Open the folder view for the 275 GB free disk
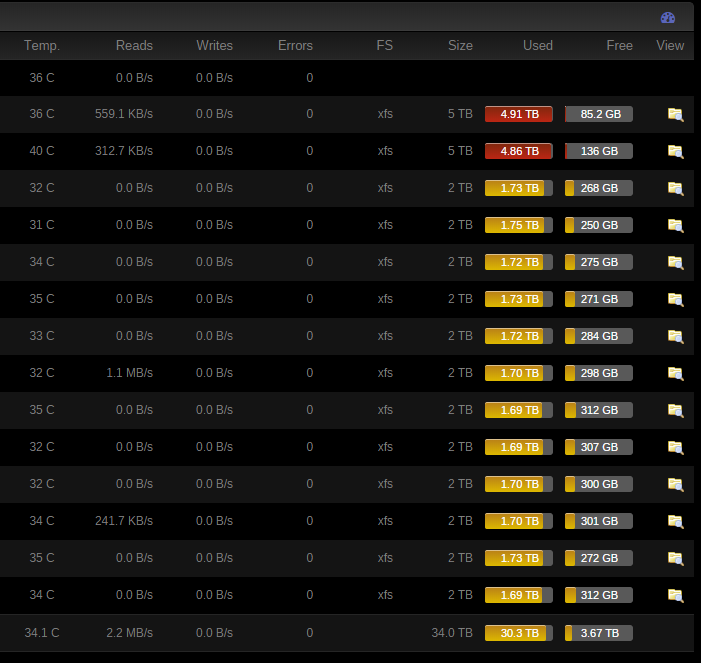 pos(676,262)
